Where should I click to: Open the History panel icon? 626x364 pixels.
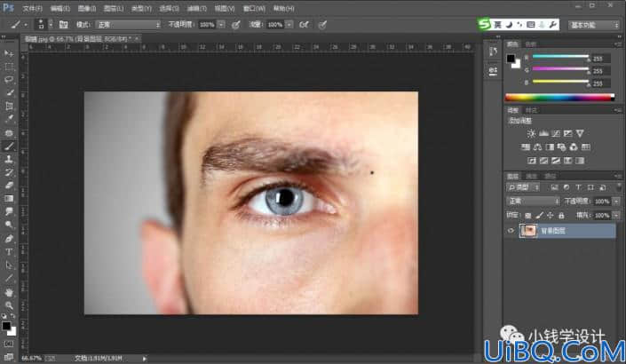(493, 51)
